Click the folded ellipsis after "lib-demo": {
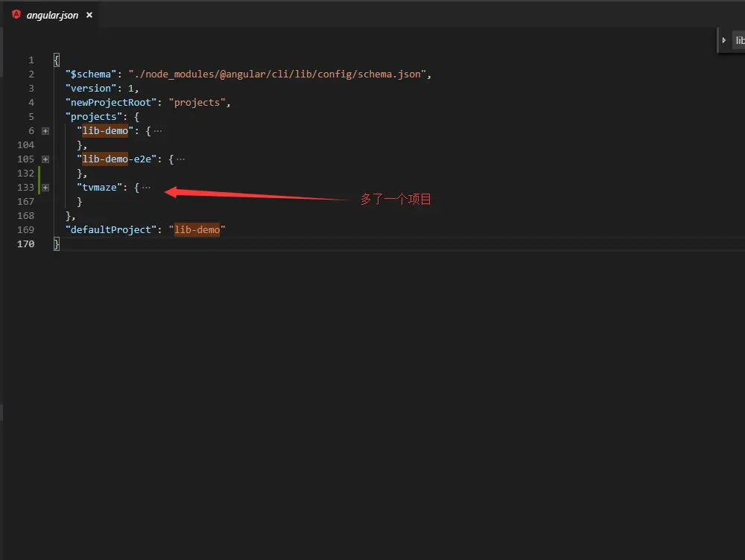The image size is (745, 560). [158, 131]
